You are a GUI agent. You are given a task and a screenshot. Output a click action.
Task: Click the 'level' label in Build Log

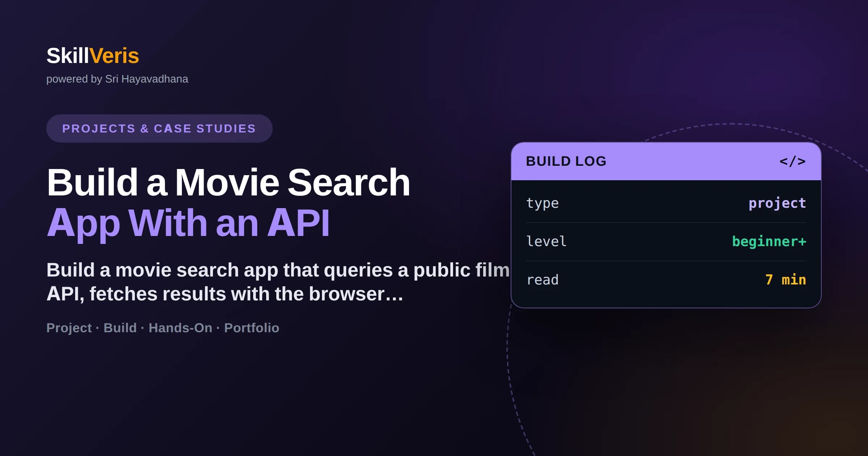coord(546,241)
